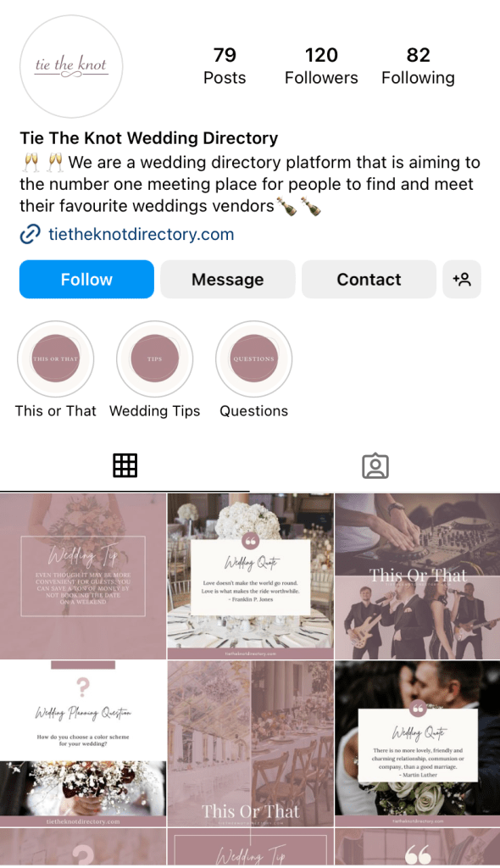Open the color scheme Wedding Planning Question post

tap(83, 743)
